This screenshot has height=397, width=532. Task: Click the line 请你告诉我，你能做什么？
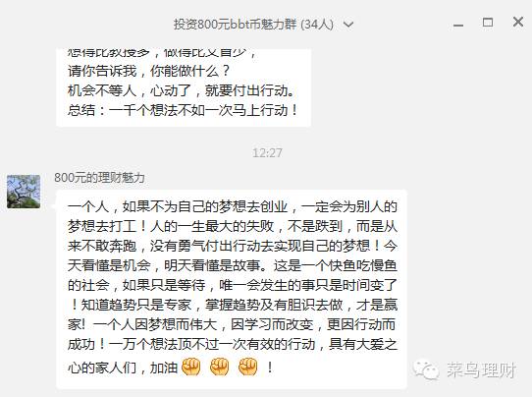click(149, 71)
